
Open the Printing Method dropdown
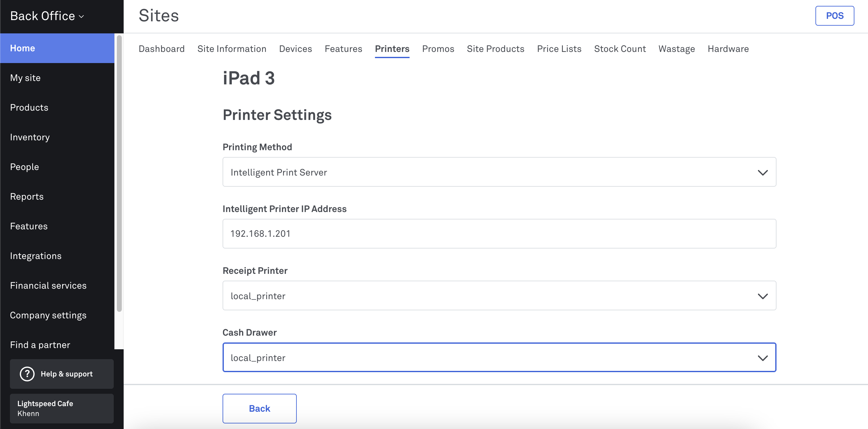(x=499, y=172)
